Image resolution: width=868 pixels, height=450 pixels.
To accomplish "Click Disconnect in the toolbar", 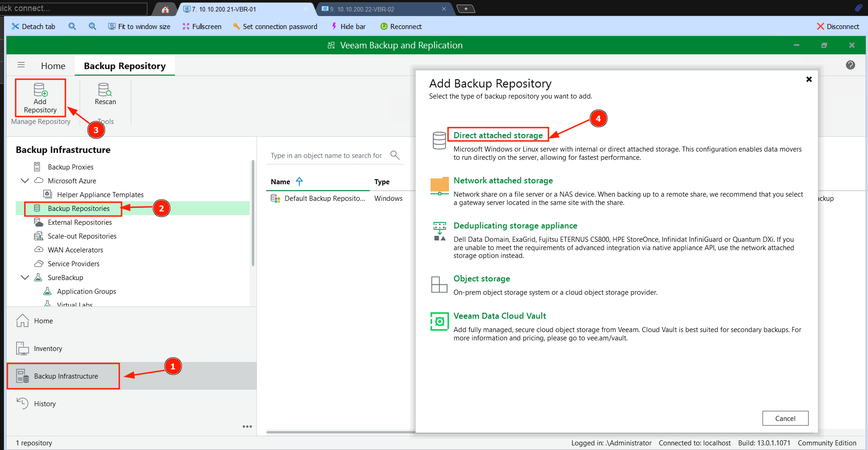I will (x=838, y=26).
